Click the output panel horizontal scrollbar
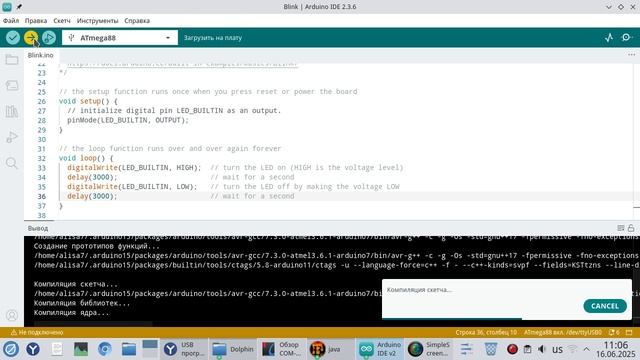Viewport: 640px width, 360px height. click(93, 324)
